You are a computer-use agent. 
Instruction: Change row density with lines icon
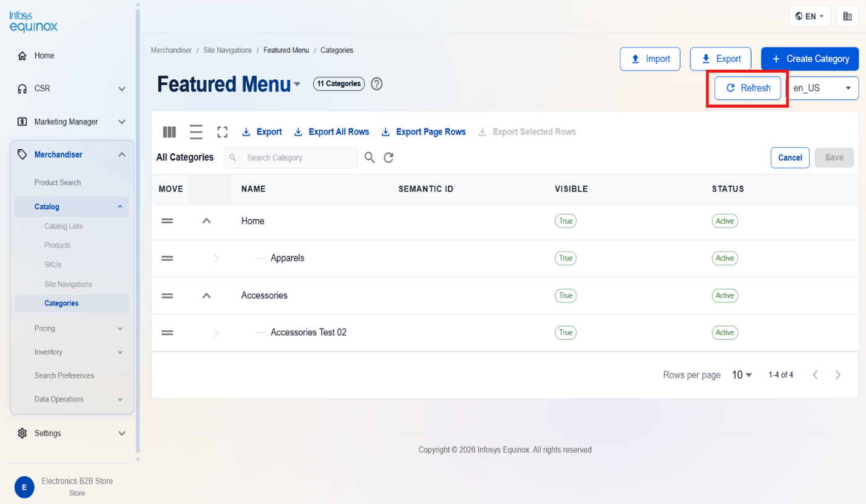pos(196,132)
